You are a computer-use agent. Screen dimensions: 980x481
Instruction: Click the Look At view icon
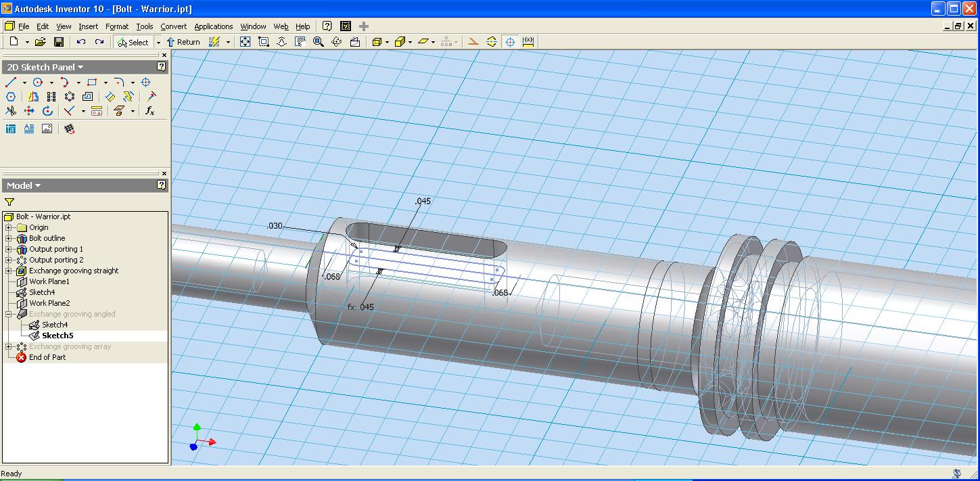(x=355, y=42)
